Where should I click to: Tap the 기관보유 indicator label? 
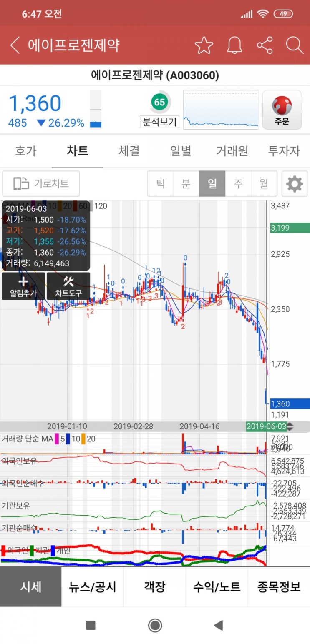[x=16, y=506]
